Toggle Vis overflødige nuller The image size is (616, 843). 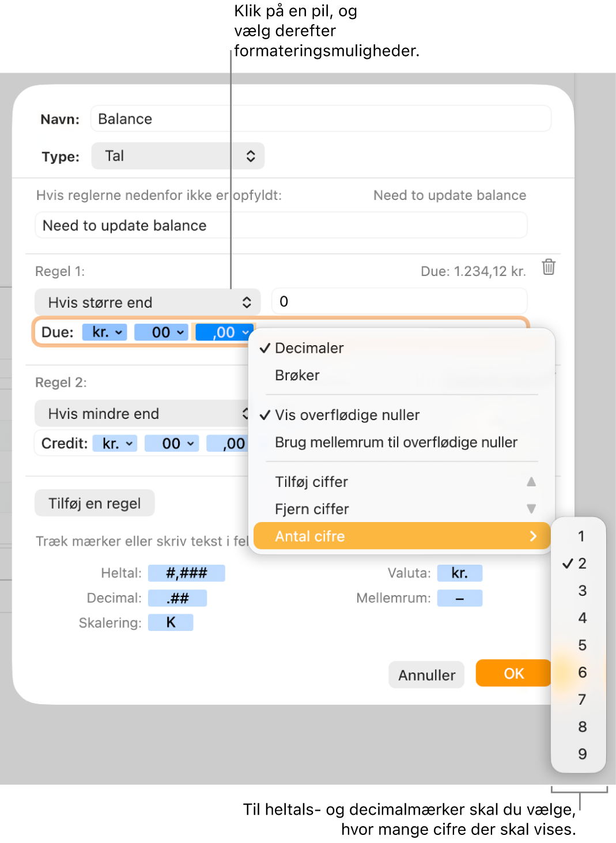pos(402,415)
